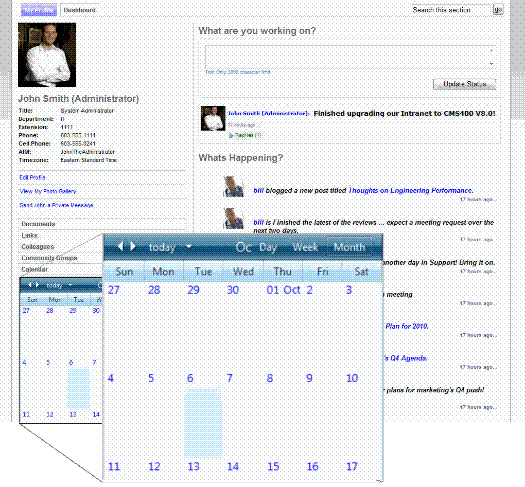Open the dropdown arrow next to today
Viewport: 525px width, 487px height.
tap(189, 247)
